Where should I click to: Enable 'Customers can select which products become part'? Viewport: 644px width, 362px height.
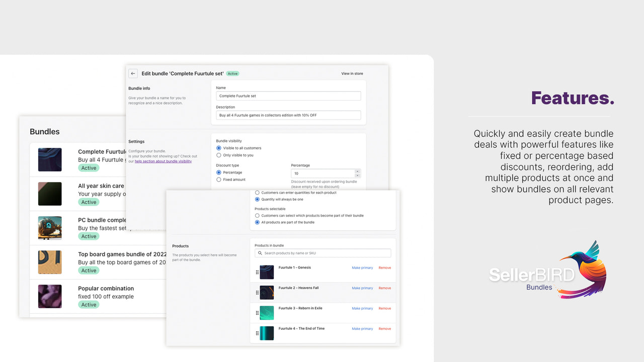tap(257, 215)
